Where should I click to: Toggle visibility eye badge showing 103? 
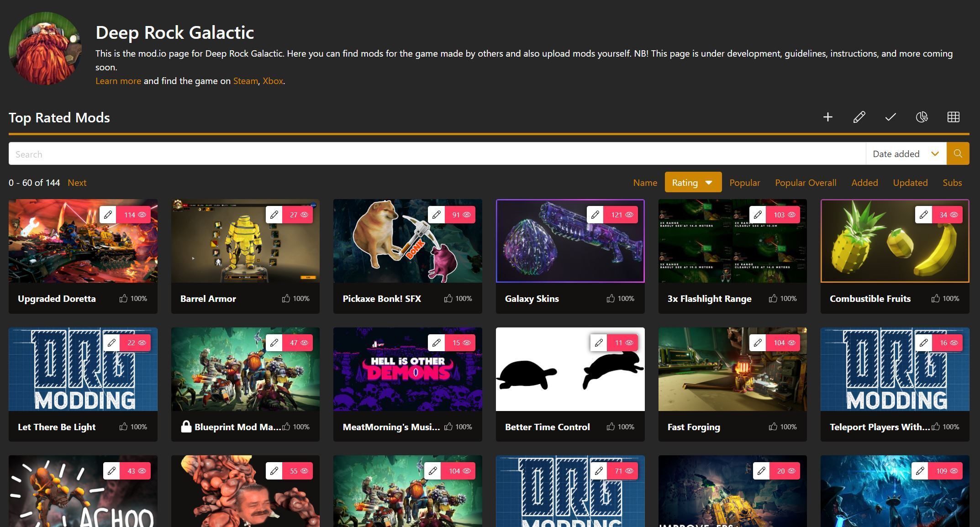pos(783,215)
